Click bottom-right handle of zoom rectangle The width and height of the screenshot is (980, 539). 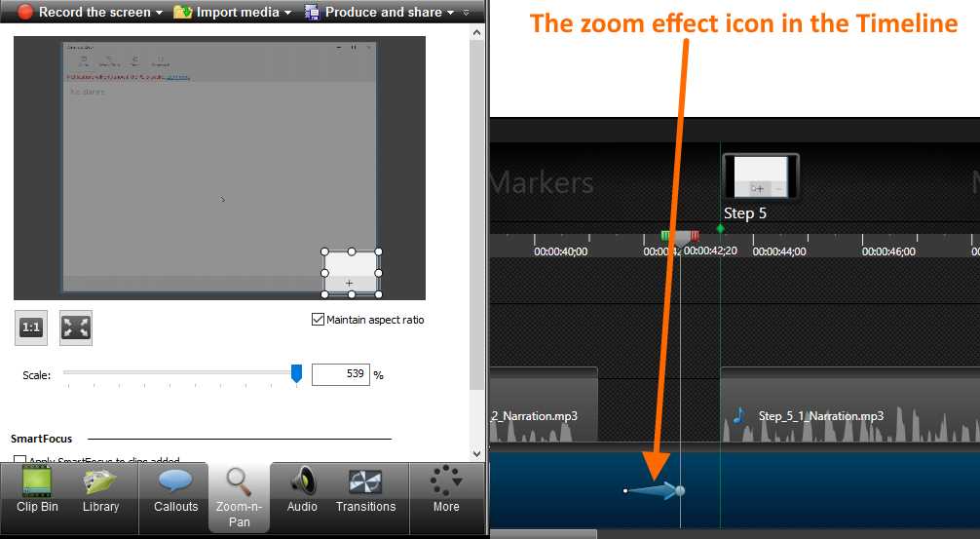coord(378,294)
